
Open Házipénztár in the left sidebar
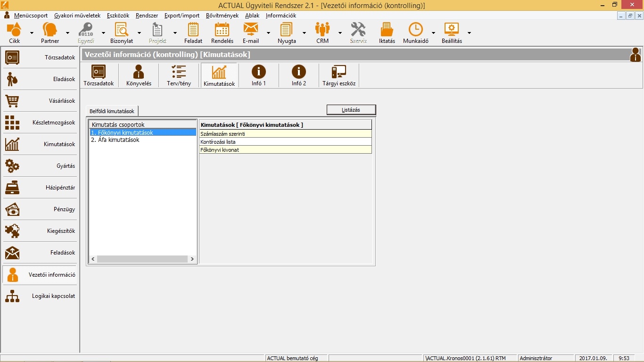coord(40,188)
